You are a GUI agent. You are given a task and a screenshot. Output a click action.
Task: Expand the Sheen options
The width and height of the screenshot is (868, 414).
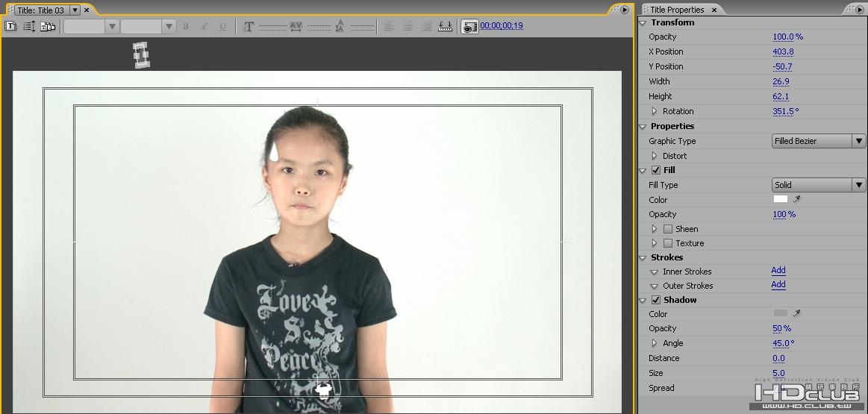pos(655,229)
